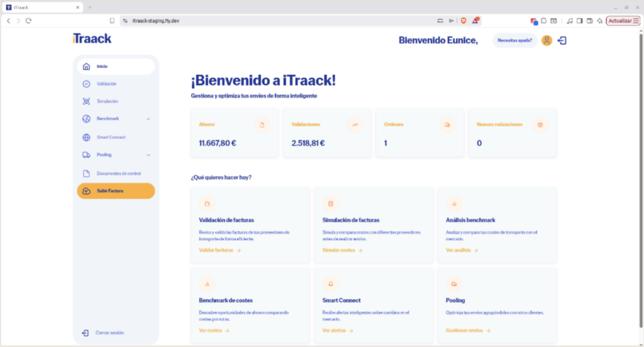644x347 pixels.
Task: Open a new browser tab with plus
Action: pyautogui.click(x=90, y=8)
